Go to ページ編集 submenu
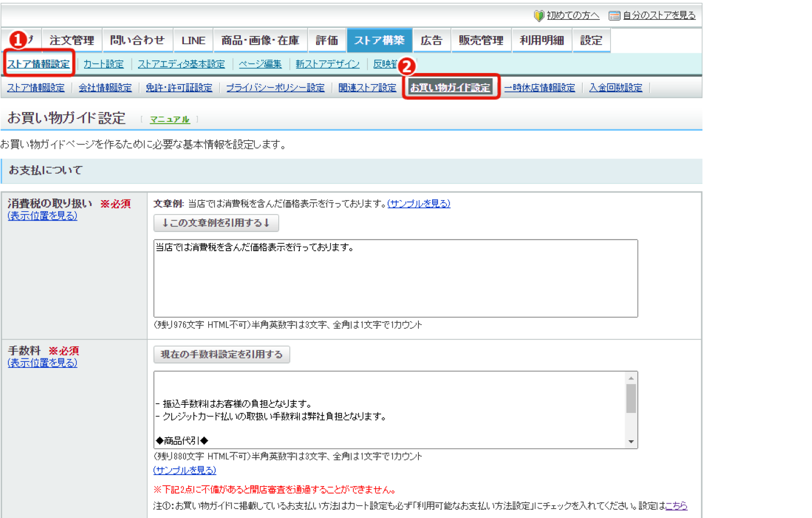Image resolution: width=812 pixels, height=518 pixels. click(x=260, y=64)
